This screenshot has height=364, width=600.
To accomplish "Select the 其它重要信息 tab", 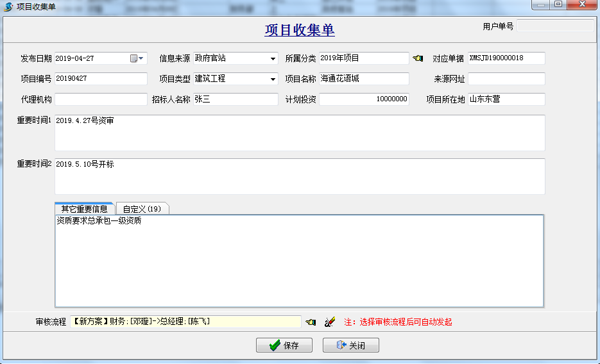I will 84,209.
